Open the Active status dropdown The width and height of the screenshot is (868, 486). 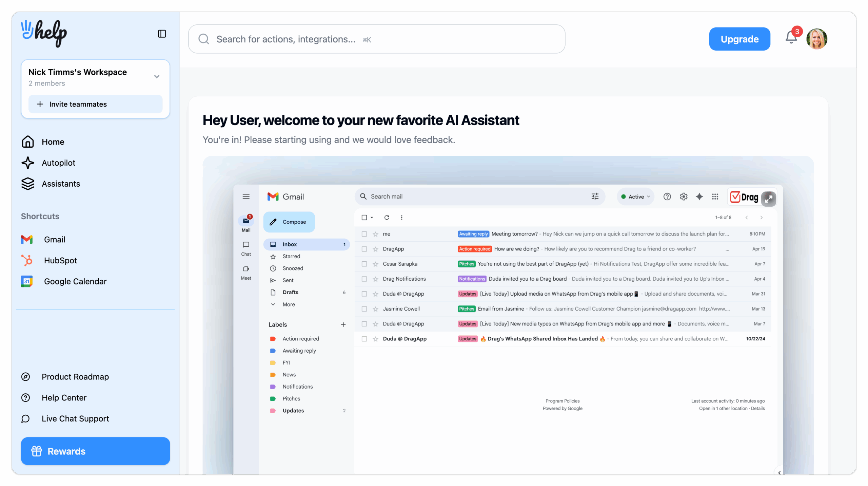(x=635, y=197)
